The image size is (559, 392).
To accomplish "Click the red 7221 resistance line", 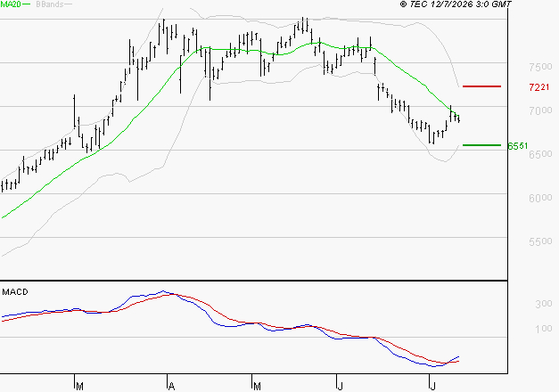I will [481, 86].
